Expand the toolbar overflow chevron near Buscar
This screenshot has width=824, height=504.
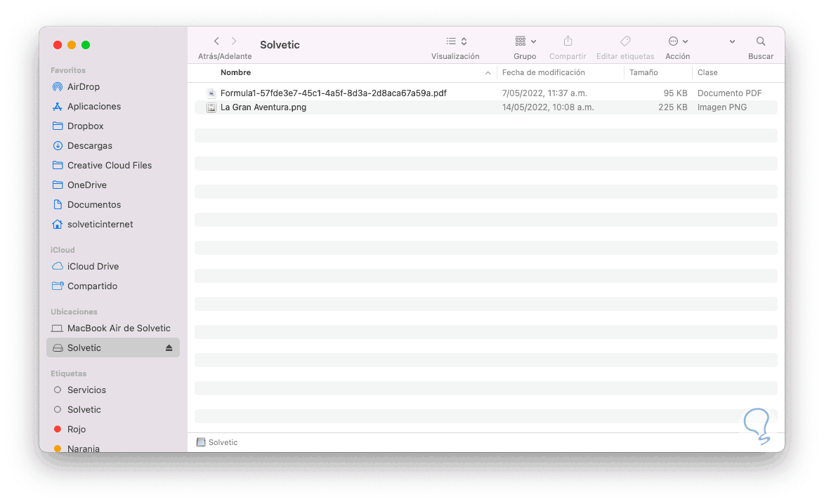[x=732, y=41]
